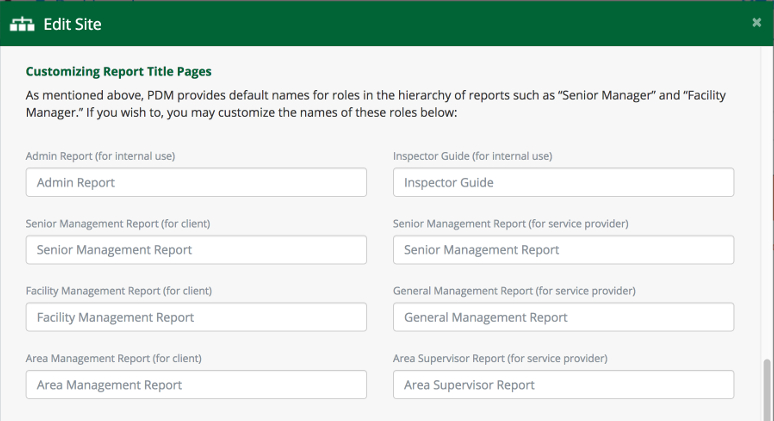Close the Edit Site dialog

(x=757, y=23)
